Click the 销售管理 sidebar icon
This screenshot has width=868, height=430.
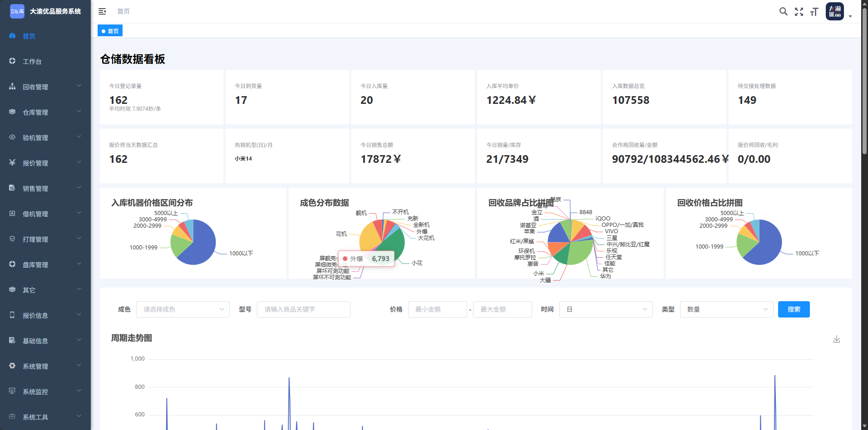(12, 188)
